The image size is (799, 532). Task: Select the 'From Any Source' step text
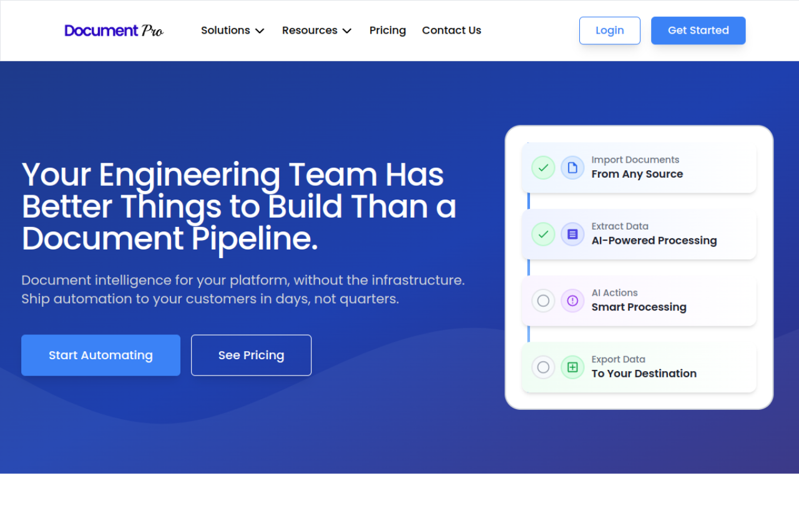637,174
